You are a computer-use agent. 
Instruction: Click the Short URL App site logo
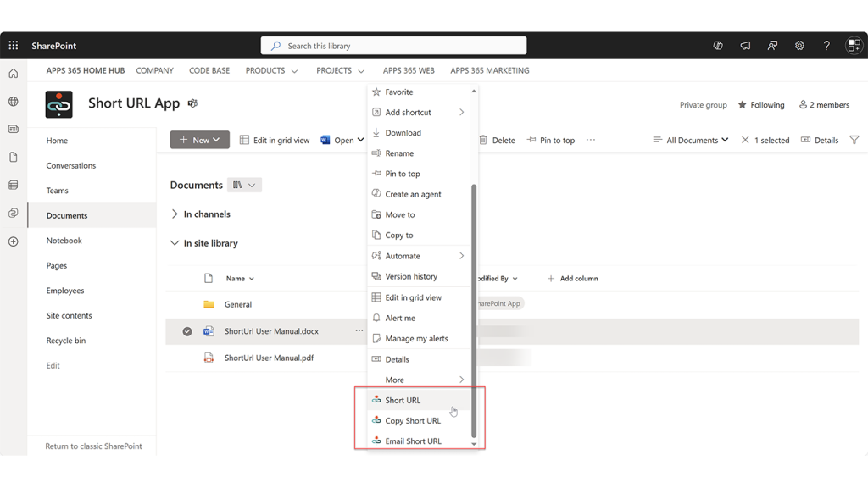(x=58, y=104)
